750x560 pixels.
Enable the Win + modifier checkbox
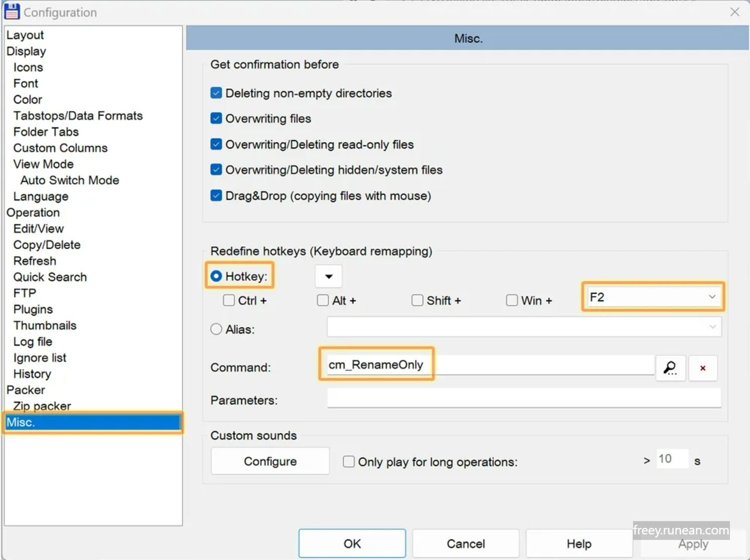[512, 300]
